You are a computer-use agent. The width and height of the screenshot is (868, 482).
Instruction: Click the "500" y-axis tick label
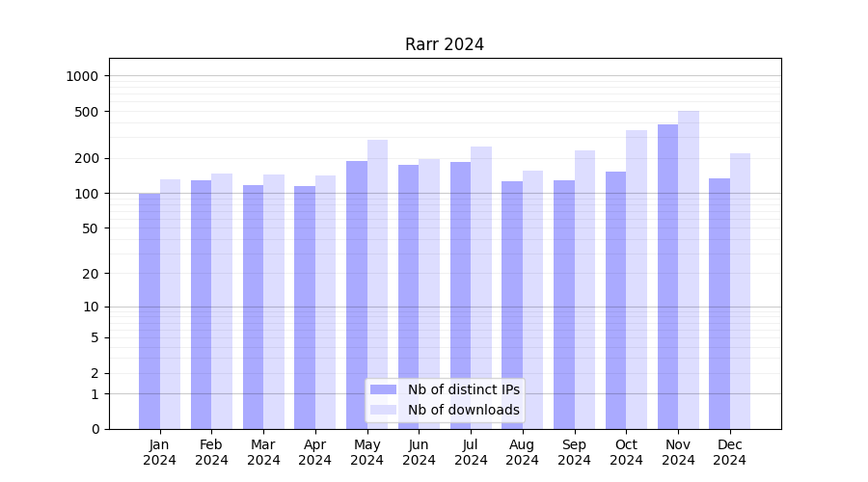click(88, 112)
